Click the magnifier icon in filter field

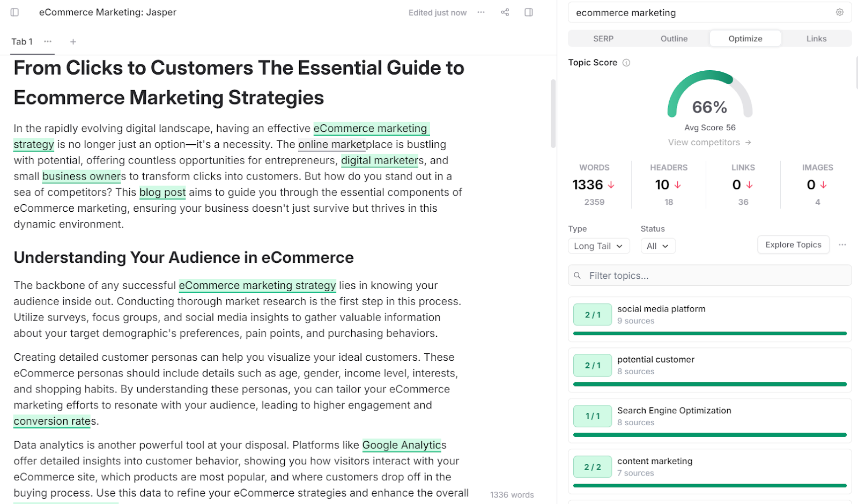[x=578, y=276]
